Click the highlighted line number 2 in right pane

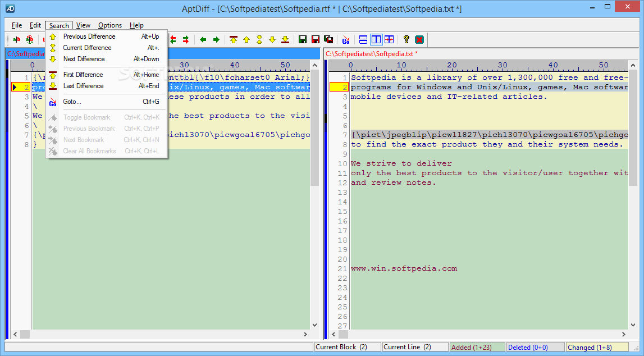339,87
